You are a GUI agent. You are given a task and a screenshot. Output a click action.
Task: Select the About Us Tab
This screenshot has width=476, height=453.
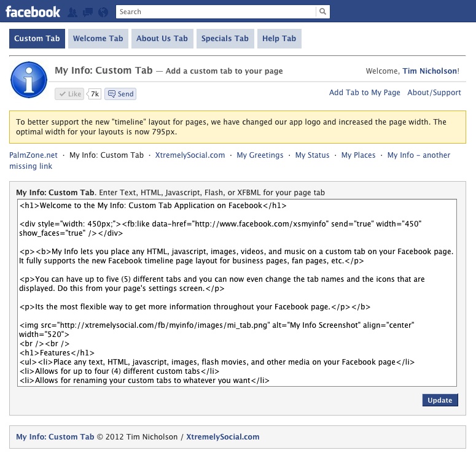tap(162, 39)
